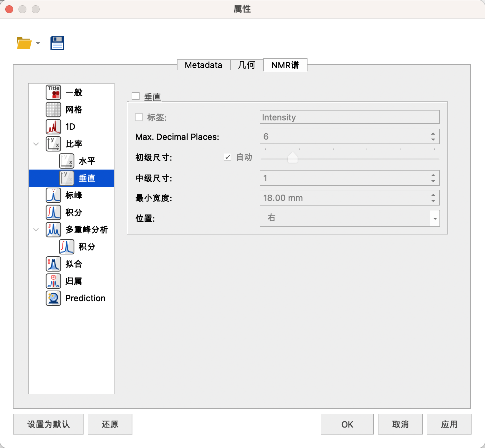Open the folder icon in toolbar
485x448 pixels.
coord(24,43)
